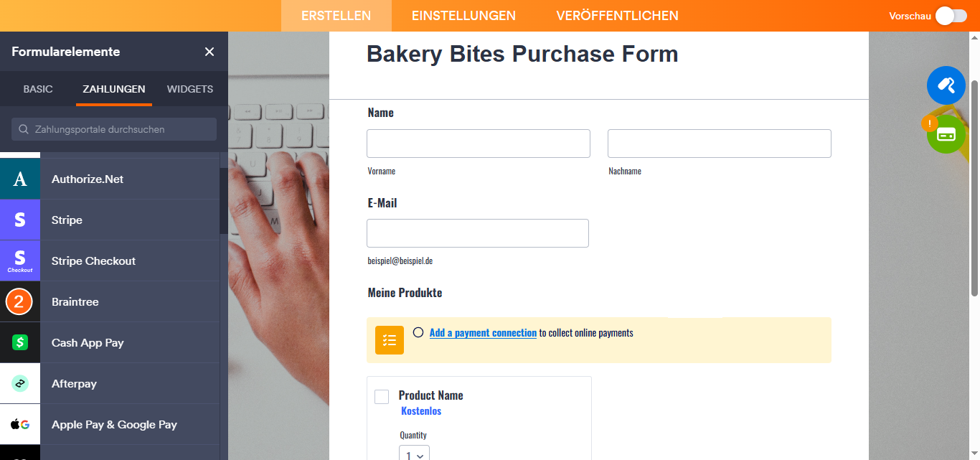The width and height of the screenshot is (980, 460).
Task: Switch to the WIDGETS tab
Action: 190,89
